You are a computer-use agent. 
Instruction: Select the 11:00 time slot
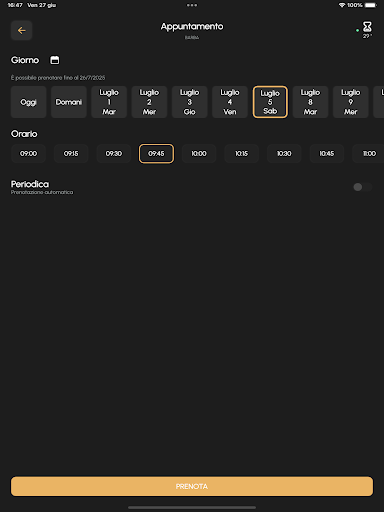(x=368, y=153)
